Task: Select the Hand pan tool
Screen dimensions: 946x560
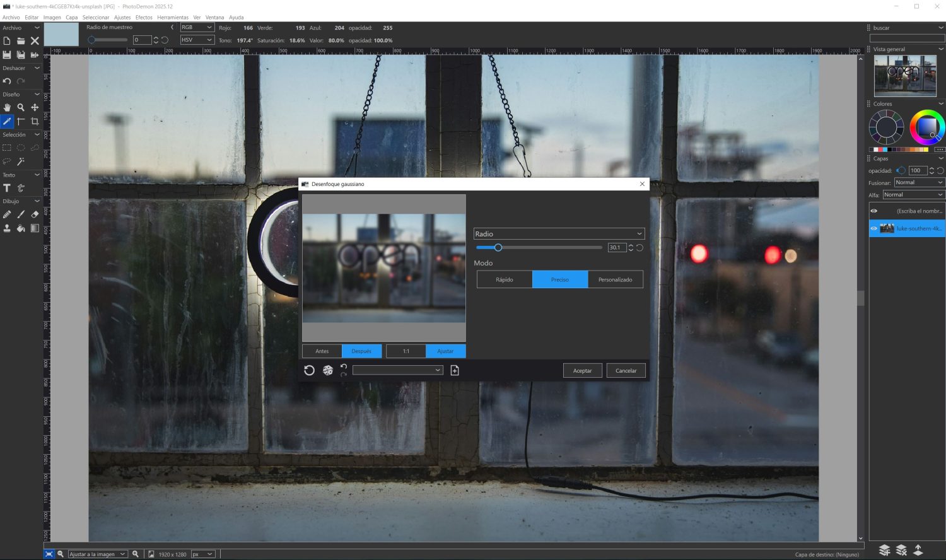Action: pyautogui.click(x=7, y=108)
